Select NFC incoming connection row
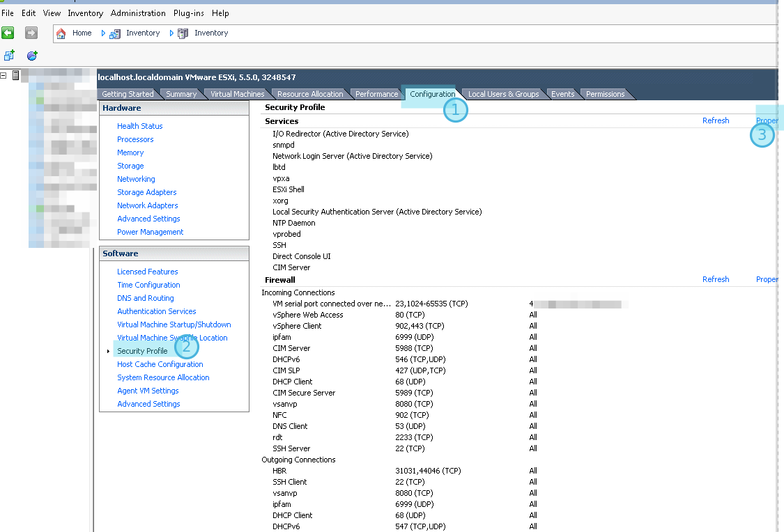Image resolution: width=784 pixels, height=532 pixels. click(x=405, y=415)
